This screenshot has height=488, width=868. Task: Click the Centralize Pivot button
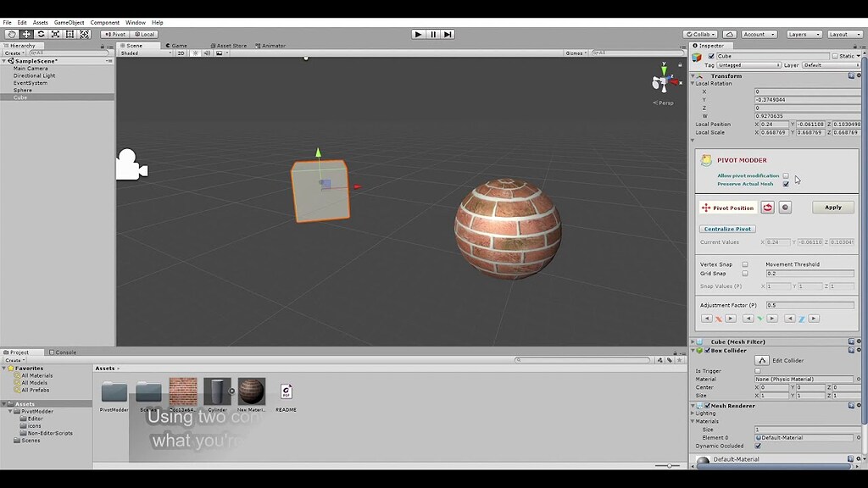[728, 228]
